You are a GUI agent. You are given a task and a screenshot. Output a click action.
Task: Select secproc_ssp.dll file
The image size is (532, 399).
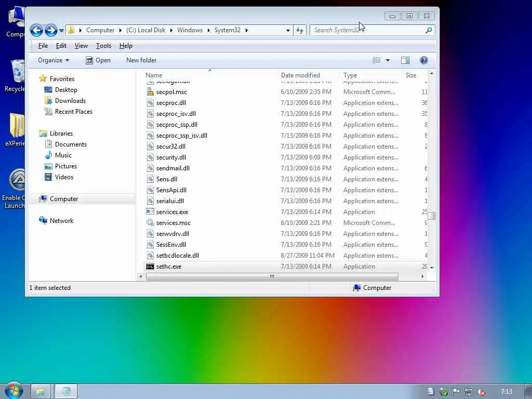coord(177,125)
